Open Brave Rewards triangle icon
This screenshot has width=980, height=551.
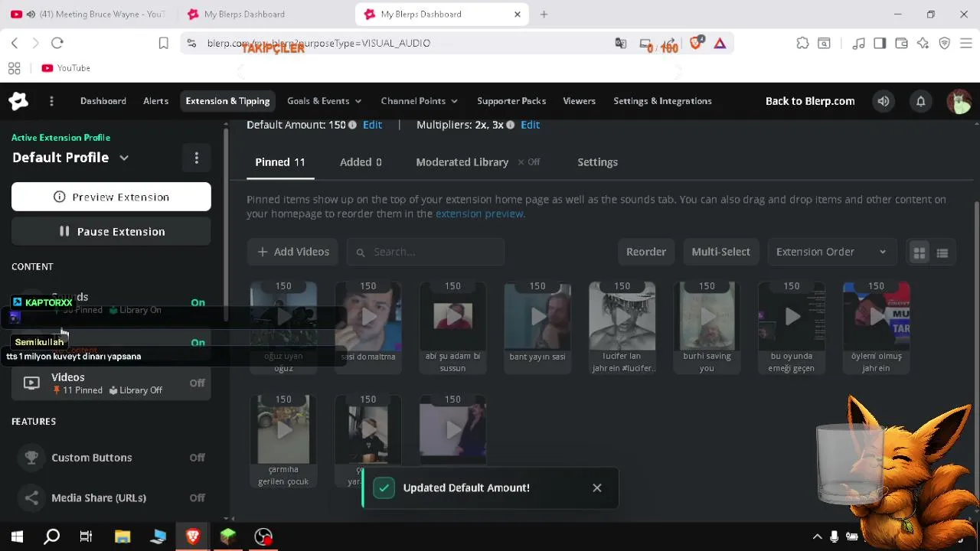(x=720, y=43)
